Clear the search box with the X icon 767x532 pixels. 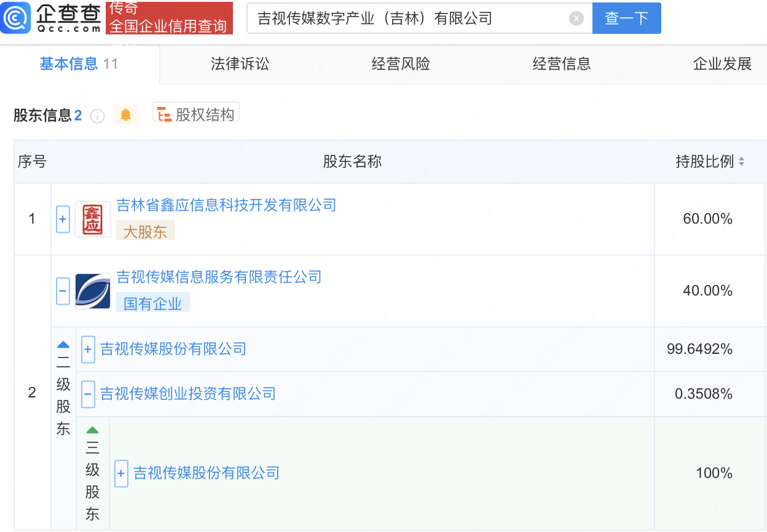(x=576, y=18)
